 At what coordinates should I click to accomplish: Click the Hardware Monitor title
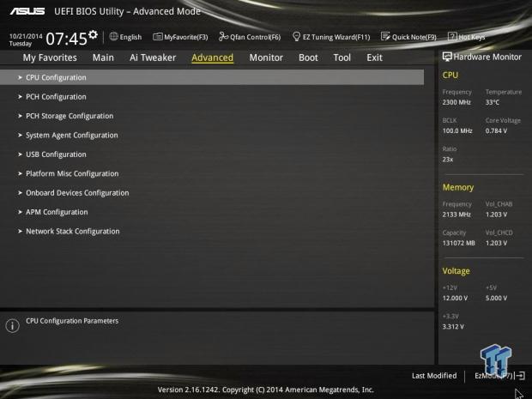[487, 57]
